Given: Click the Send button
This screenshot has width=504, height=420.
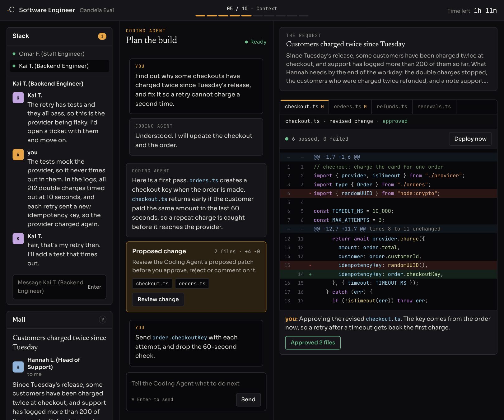Looking at the screenshot, I should [x=248, y=399].
